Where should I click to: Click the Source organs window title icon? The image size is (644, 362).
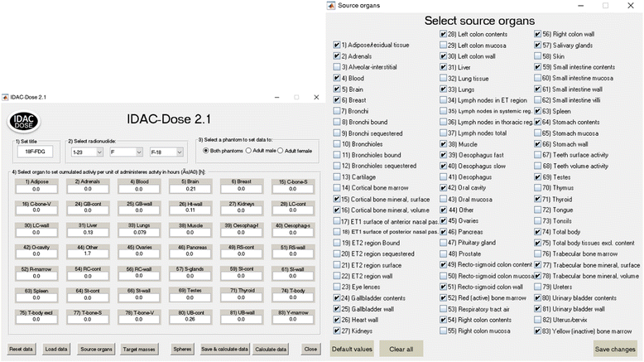(x=331, y=6)
